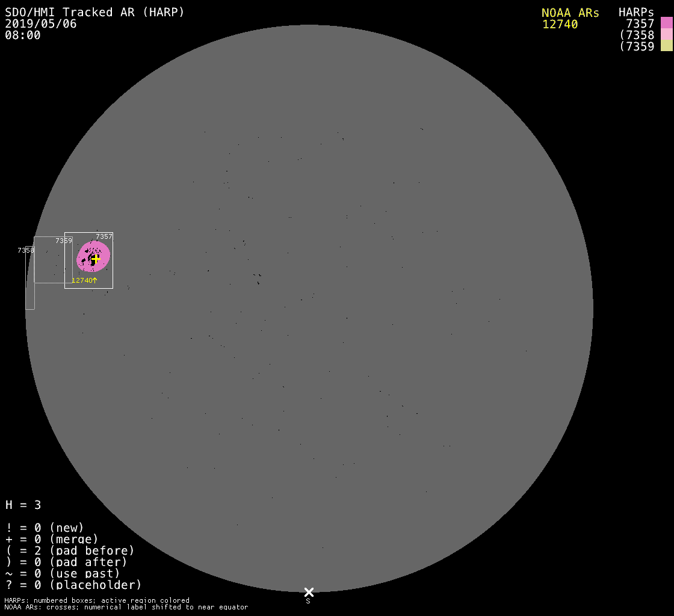Click the NOAA ARs legend header
The height and width of the screenshot is (616, 674).
(570, 13)
